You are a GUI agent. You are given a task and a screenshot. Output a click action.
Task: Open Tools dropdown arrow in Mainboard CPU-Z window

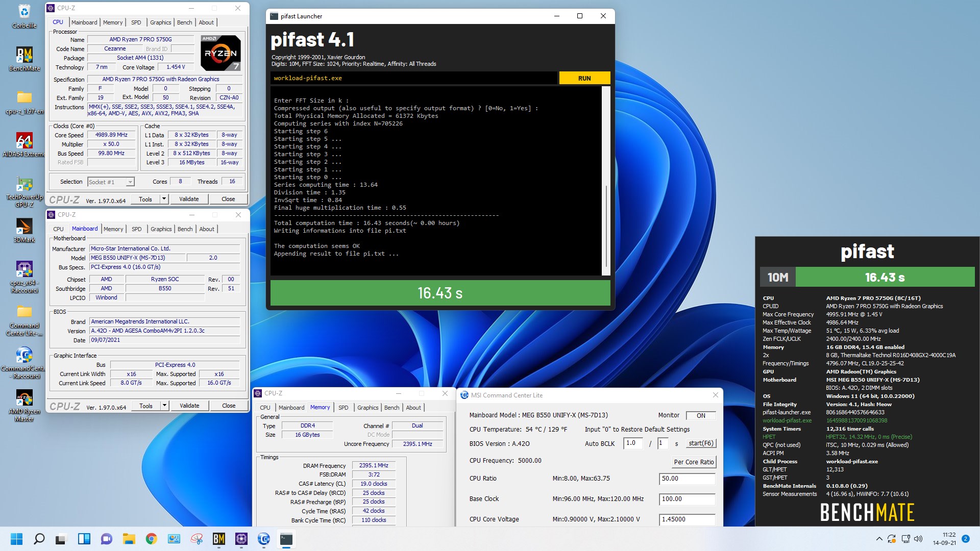pos(164,406)
